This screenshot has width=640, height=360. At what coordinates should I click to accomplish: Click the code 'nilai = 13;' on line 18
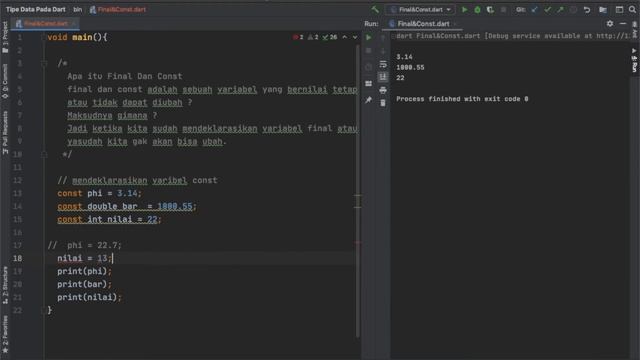tap(84, 258)
